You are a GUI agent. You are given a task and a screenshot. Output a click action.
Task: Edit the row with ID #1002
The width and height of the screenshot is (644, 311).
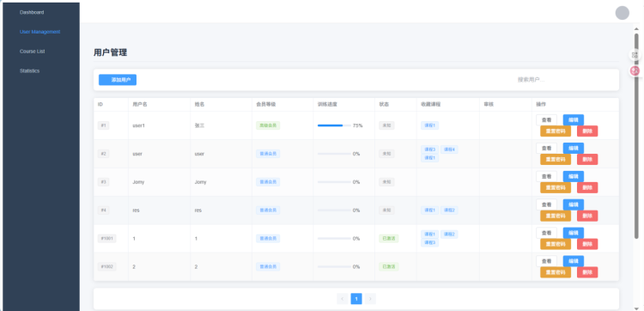point(573,261)
